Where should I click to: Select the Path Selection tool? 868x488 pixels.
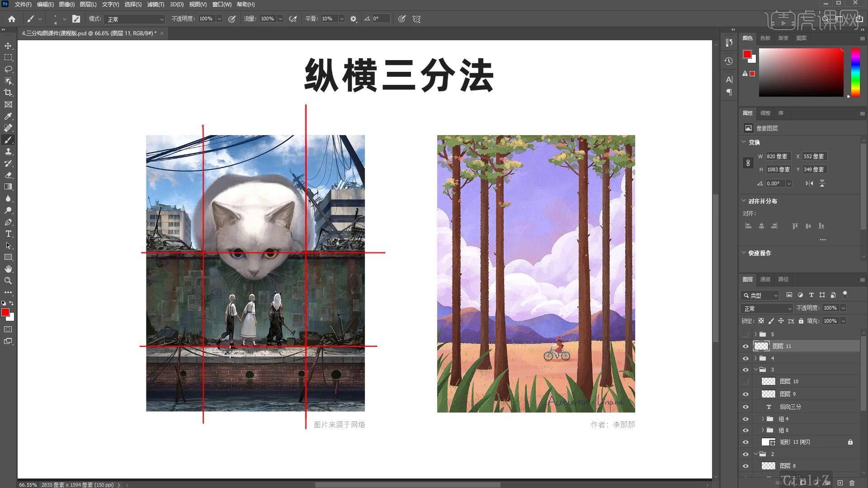coord(8,245)
